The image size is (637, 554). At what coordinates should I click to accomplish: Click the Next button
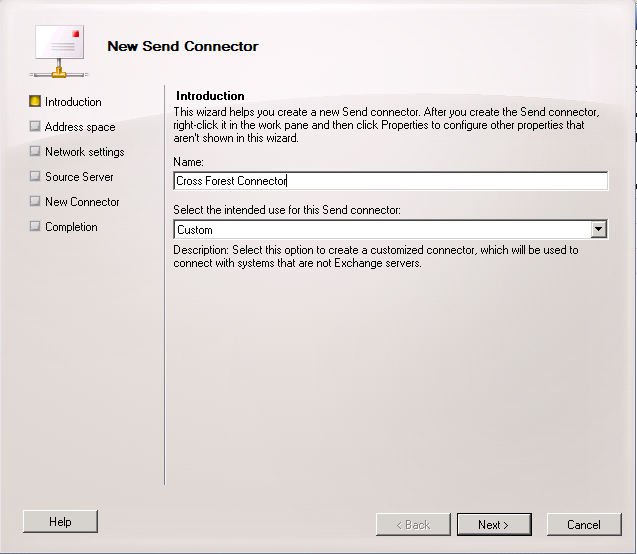click(494, 524)
